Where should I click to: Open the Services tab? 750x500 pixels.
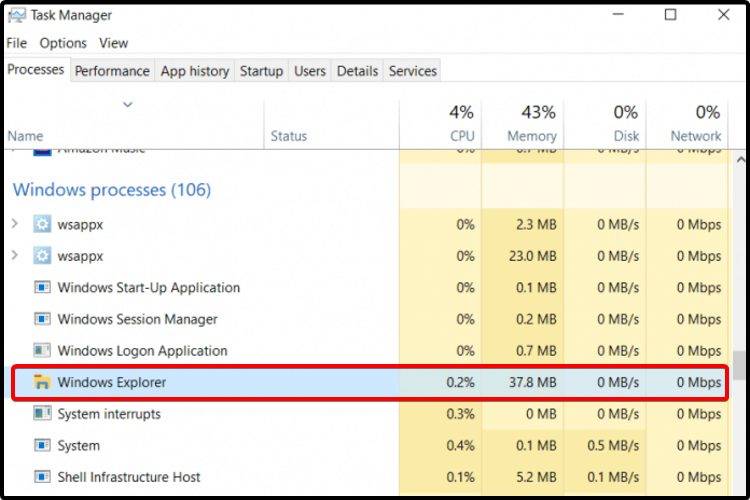coord(412,71)
